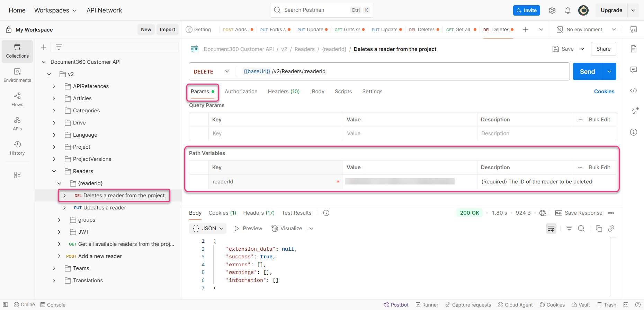Open the APIs sidebar panel
Screen dimensions: 644x310
pos(17,124)
